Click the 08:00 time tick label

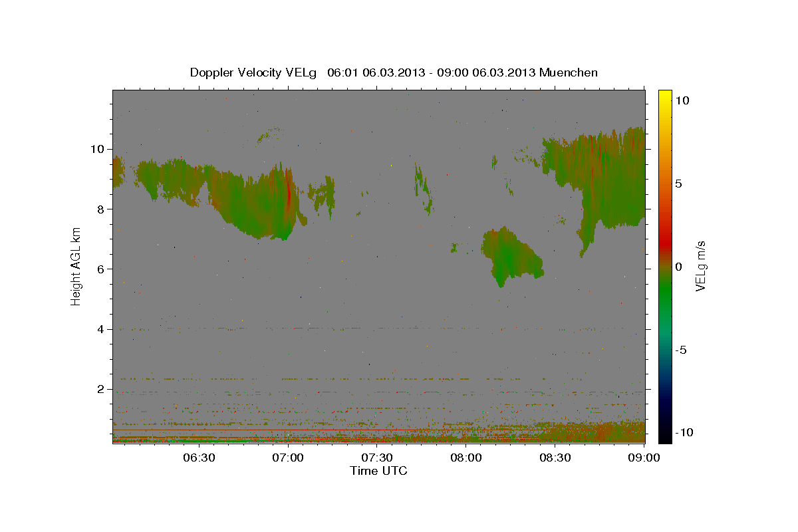[x=466, y=458]
